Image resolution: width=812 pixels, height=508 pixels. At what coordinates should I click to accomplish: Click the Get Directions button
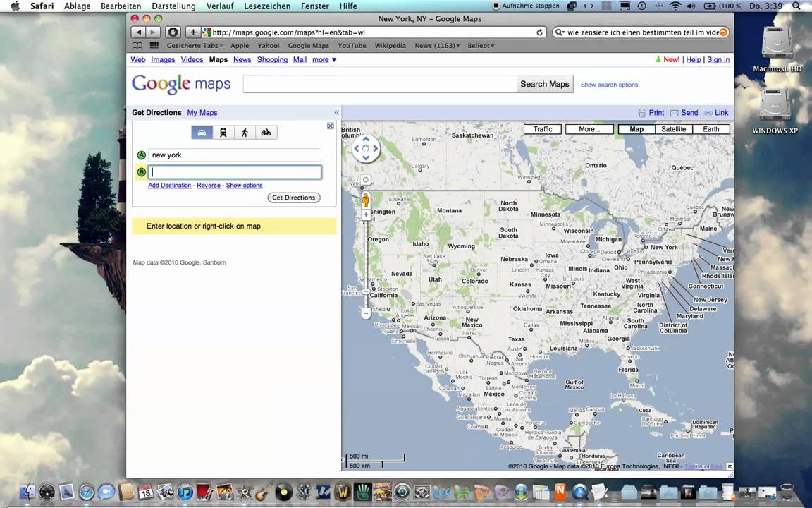tap(294, 198)
